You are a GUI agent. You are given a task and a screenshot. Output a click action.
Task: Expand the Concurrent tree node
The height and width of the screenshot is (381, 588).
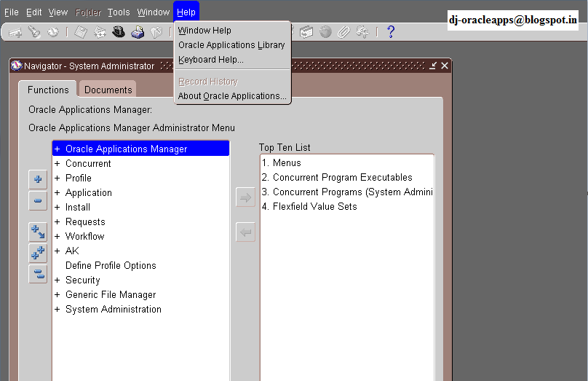57,164
